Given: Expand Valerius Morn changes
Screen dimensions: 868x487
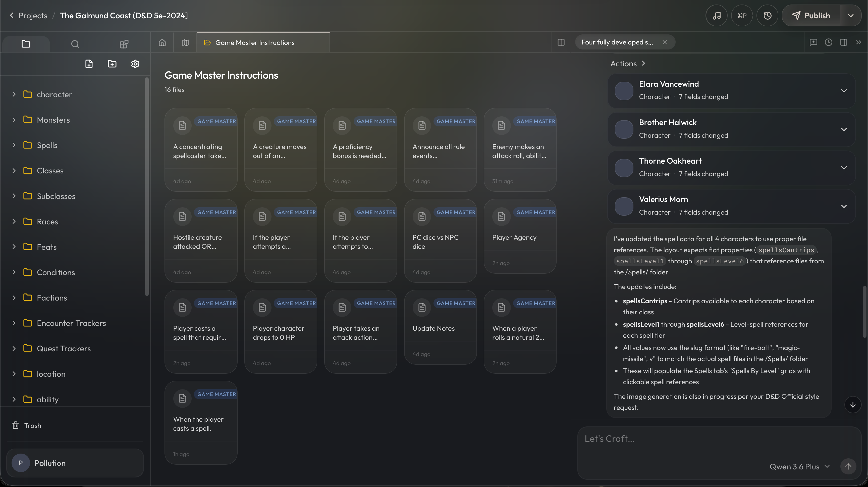Looking at the screenshot, I should [844, 206].
